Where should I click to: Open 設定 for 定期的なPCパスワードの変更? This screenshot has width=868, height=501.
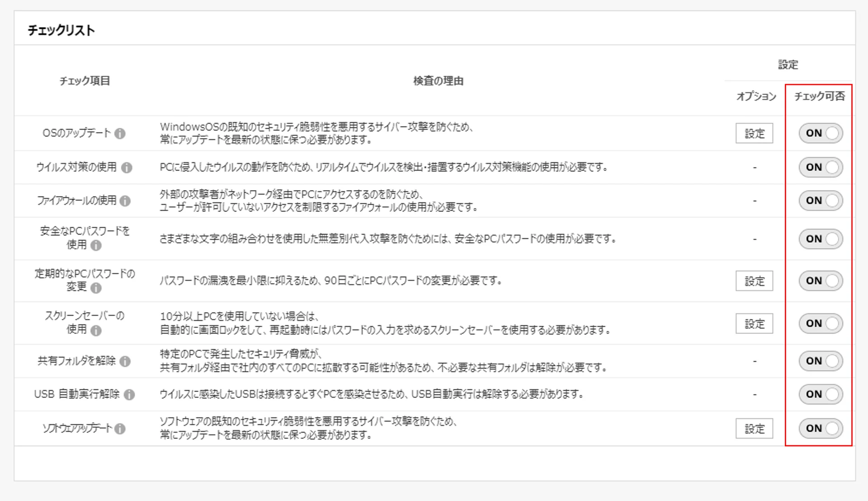(754, 281)
